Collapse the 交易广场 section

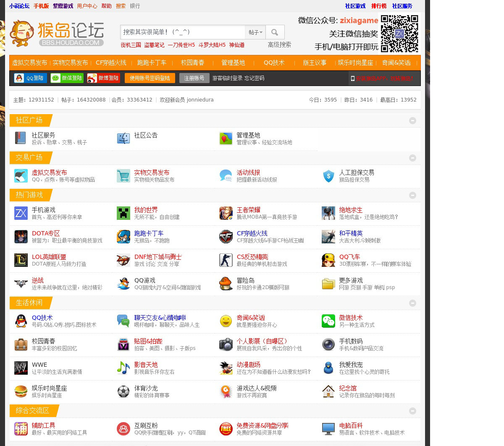(x=412, y=158)
